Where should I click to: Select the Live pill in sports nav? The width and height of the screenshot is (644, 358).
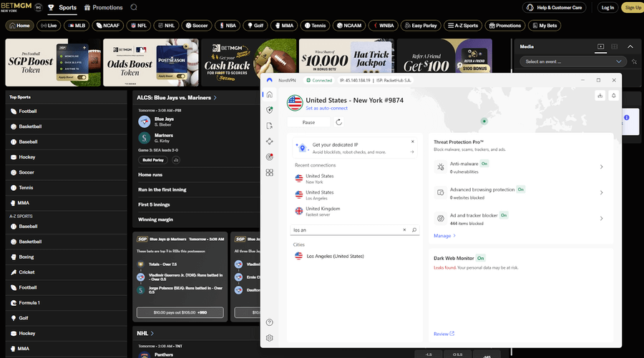coord(49,26)
